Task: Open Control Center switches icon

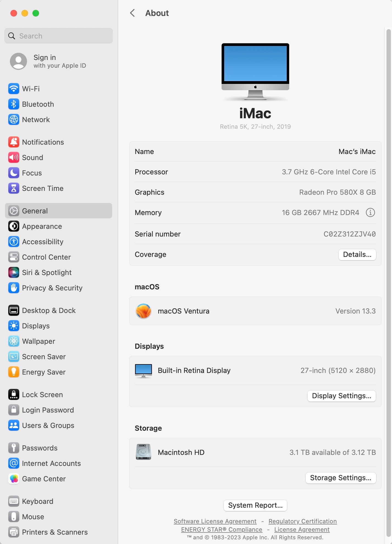Action: click(x=14, y=257)
